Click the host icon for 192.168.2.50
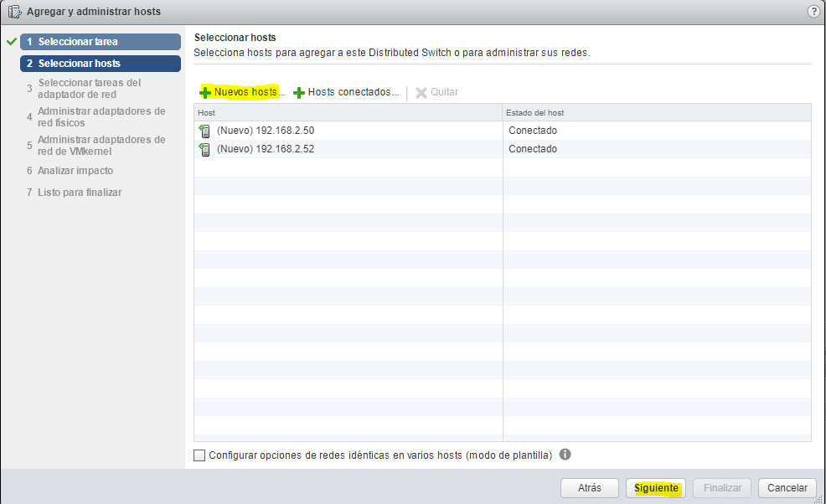The width and height of the screenshot is (826, 504). pyautogui.click(x=205, y=131)
